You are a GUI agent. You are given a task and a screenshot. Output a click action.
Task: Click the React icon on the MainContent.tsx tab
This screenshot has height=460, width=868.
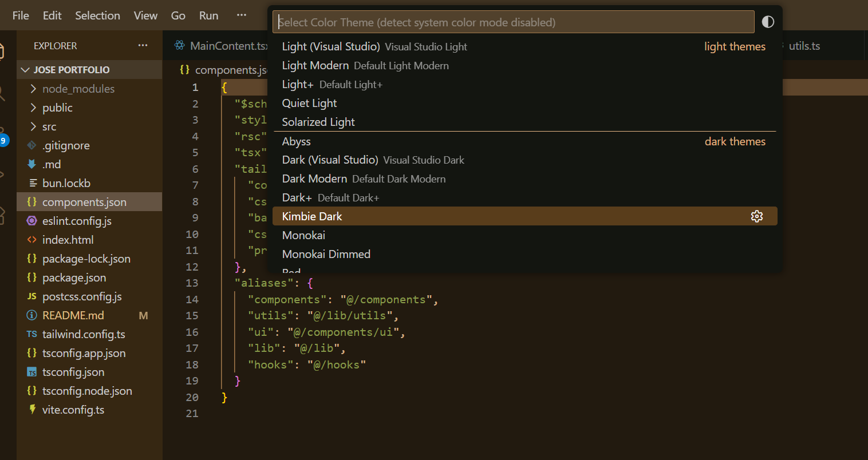point(181,46)
